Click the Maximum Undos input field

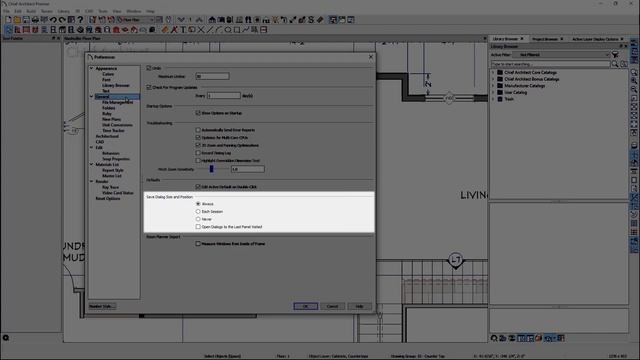tap(212, 76)
